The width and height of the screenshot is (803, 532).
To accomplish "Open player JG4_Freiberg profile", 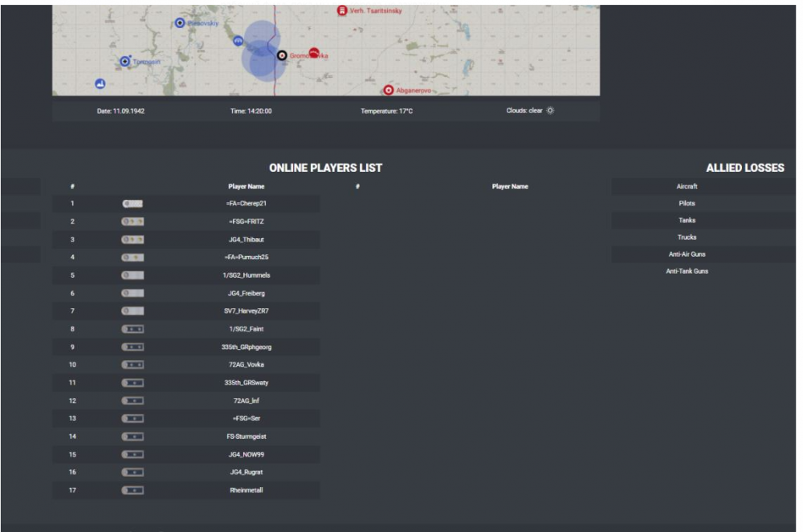I will [247, 293].
